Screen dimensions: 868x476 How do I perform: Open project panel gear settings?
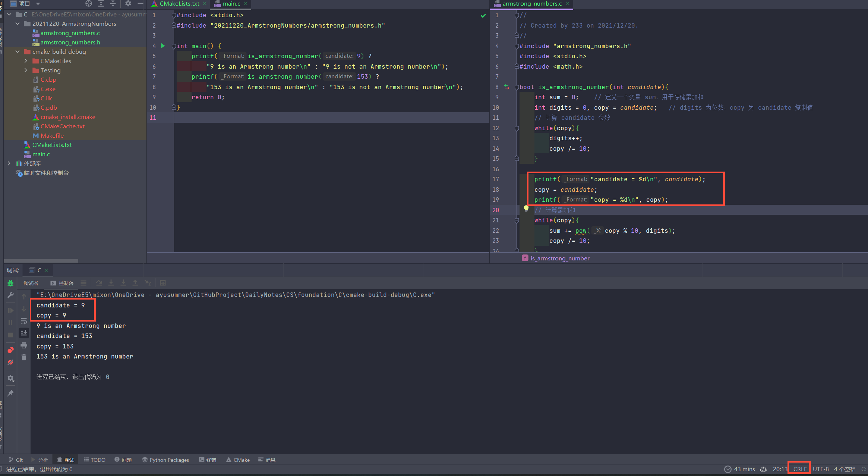[128, 4]
